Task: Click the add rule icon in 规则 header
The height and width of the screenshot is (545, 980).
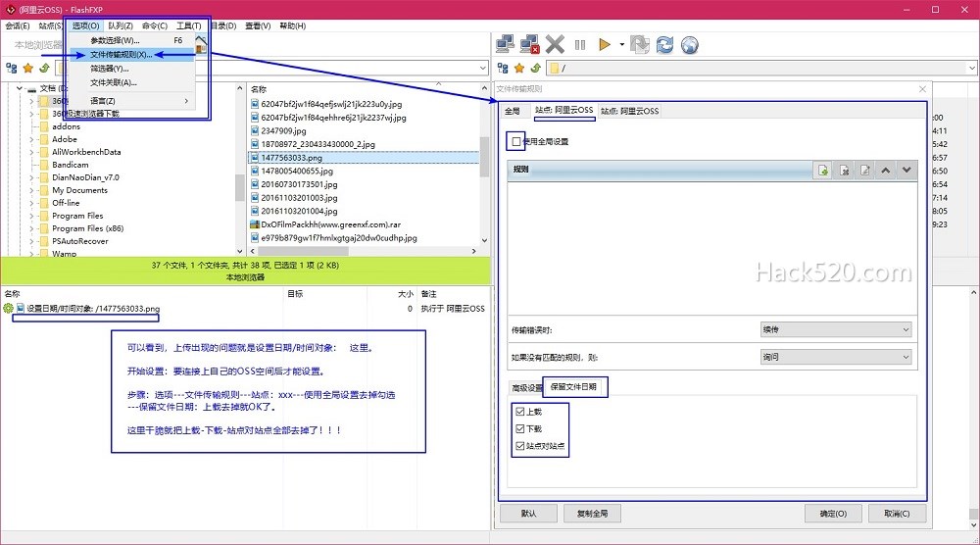Action: [x=823, y=170]
